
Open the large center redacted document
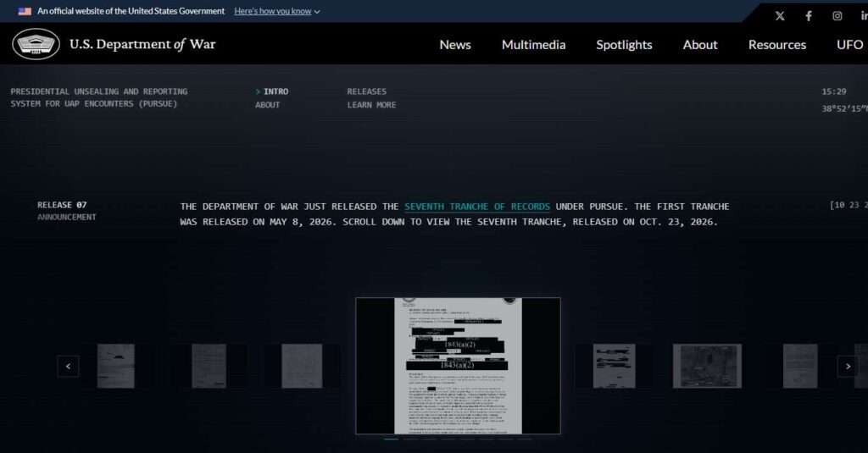pyautogui.click(x=458, y=366)
